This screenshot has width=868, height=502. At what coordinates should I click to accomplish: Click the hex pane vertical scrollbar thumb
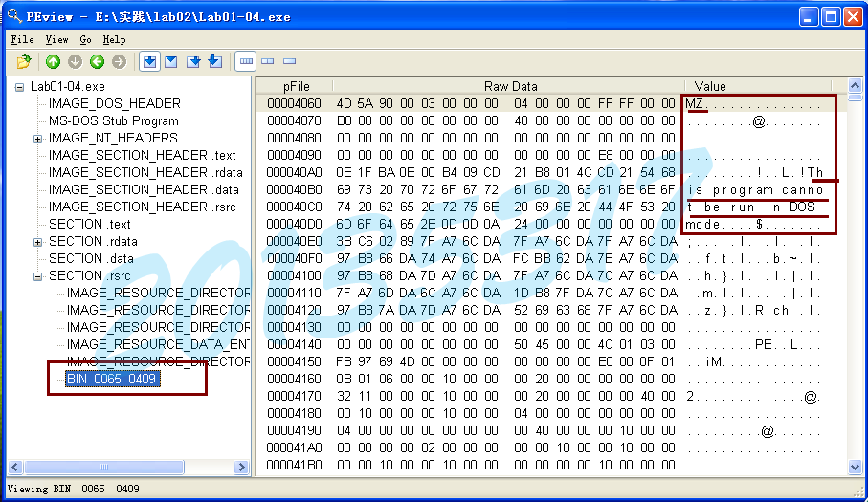(x=855, y=98)
